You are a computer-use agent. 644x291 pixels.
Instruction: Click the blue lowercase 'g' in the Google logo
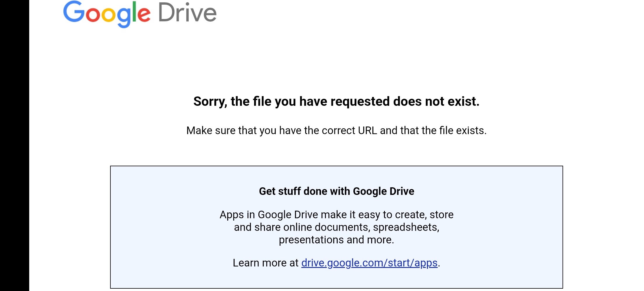coord(124,17)
